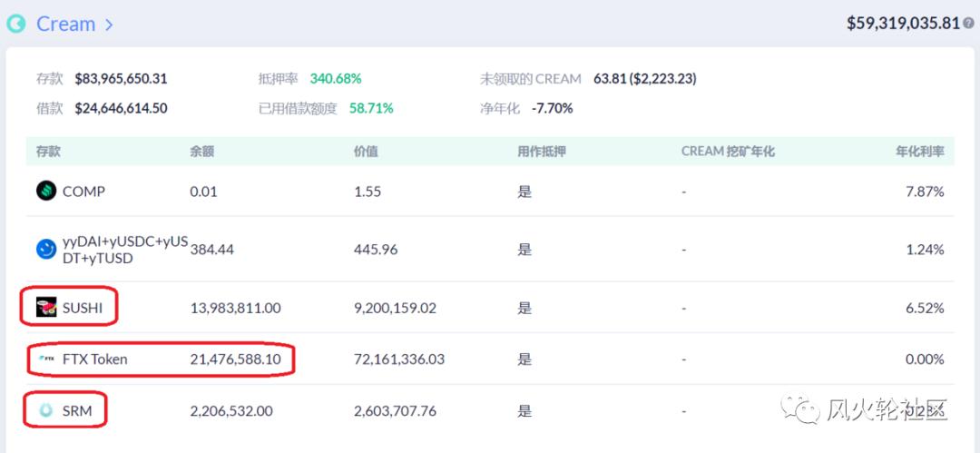Click the 已用借款额度 label
Image resolution: width=980 pixels, height=453 pixels.
coord(298,108)
